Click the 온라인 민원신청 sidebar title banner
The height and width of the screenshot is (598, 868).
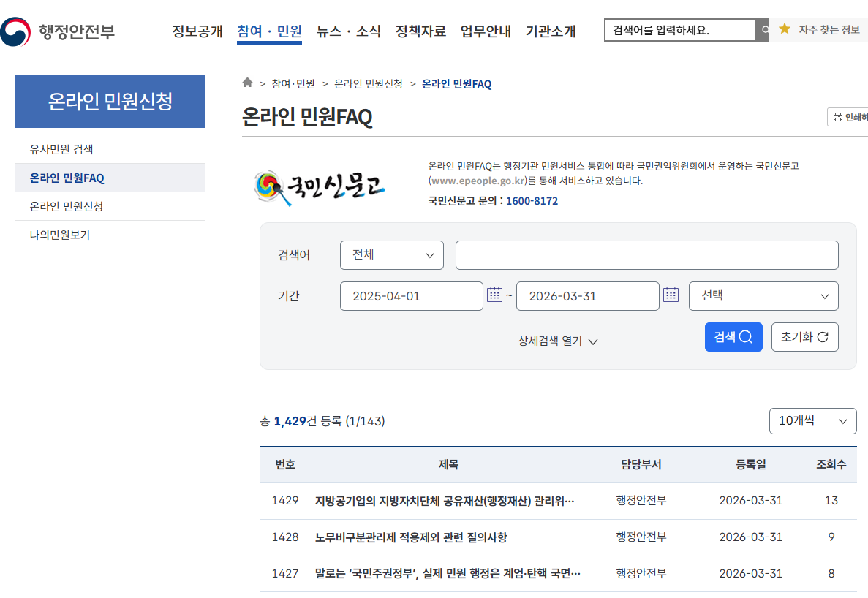(110, 101)
